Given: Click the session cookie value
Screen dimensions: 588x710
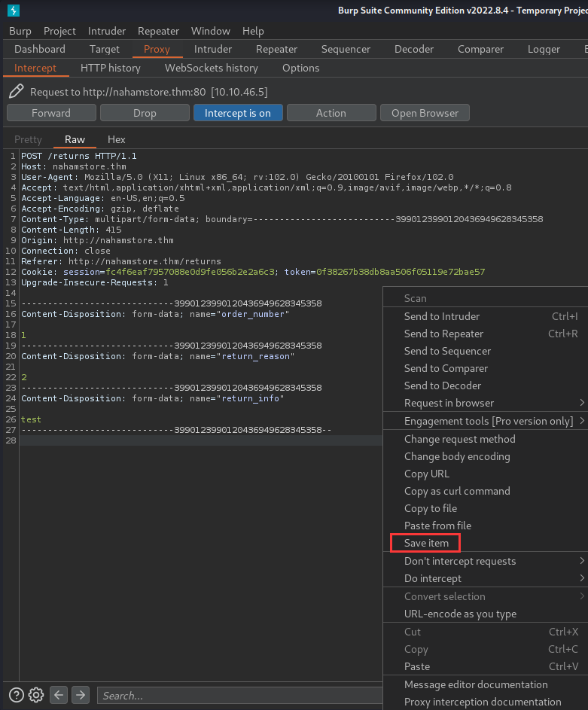Looking at the screenshot, I should pyautogui.click(x=190, y=272).
